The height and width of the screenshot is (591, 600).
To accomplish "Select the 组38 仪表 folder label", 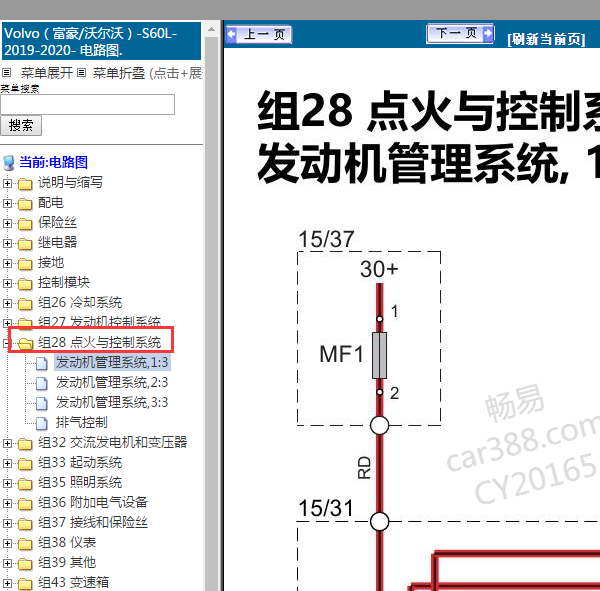I will tap(67, 542).
